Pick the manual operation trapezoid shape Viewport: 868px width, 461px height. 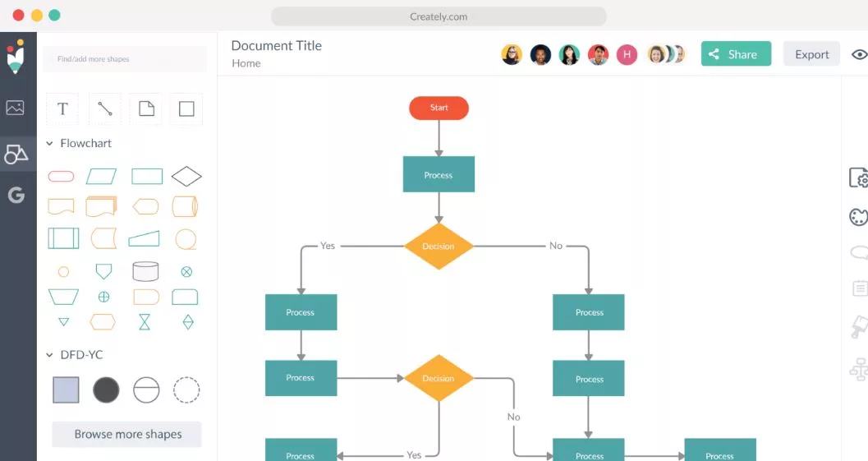click(x=64, y=297)
